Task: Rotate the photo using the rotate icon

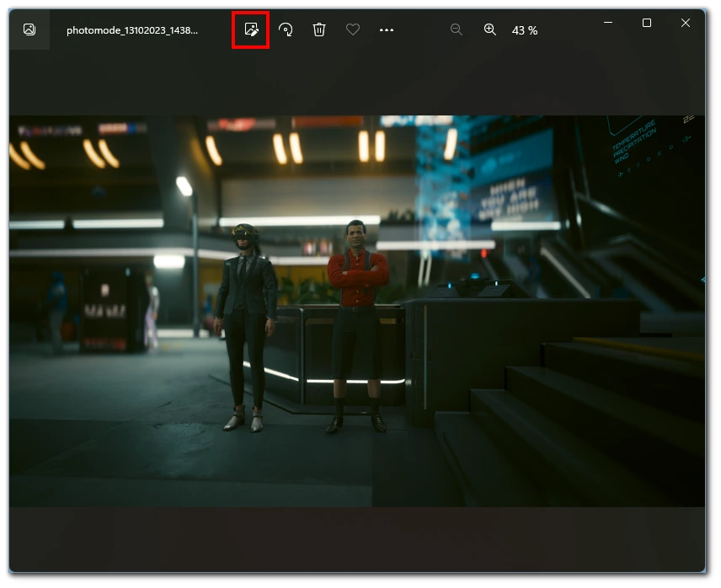Action: 286,29
